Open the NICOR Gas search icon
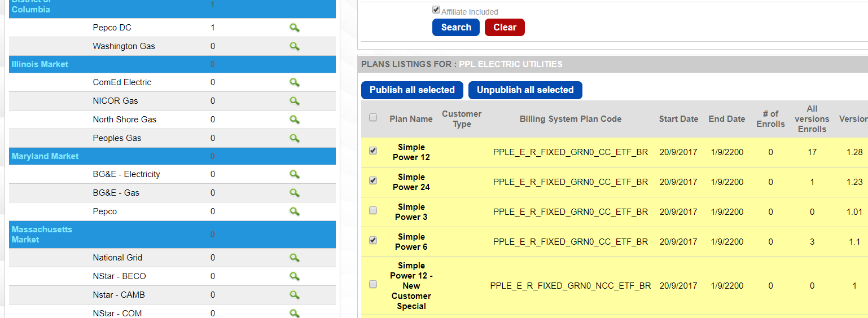868x318 pixels. pos(294,101)
